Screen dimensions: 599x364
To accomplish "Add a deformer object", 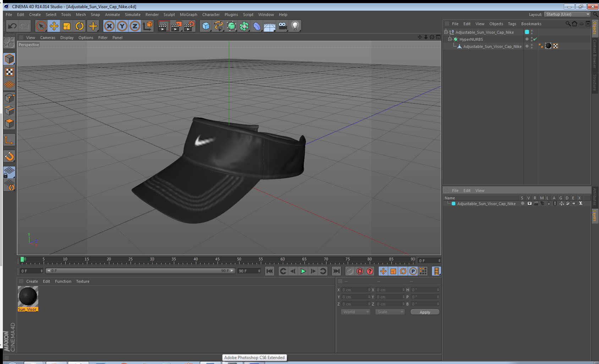I will [257, 26].
